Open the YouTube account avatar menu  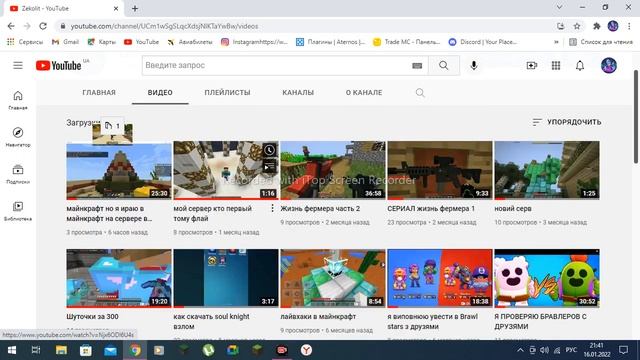point(609,65)
